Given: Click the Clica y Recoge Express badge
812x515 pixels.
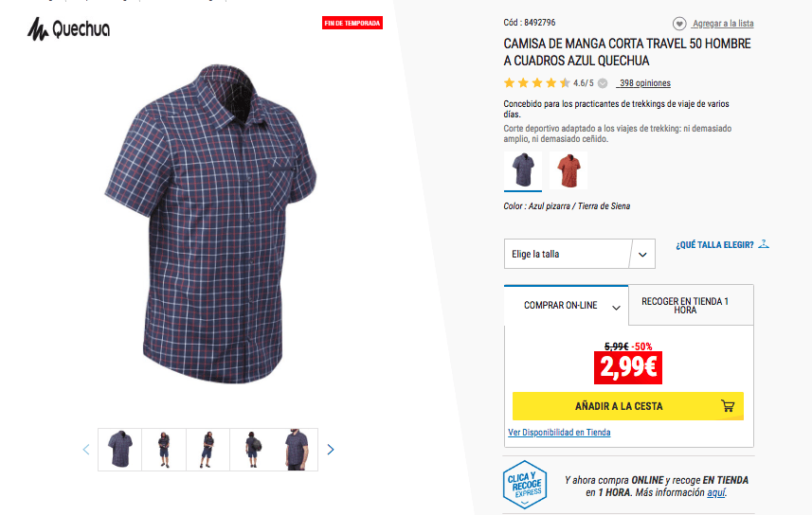Looking at the screenshot, I should point(525,485).
